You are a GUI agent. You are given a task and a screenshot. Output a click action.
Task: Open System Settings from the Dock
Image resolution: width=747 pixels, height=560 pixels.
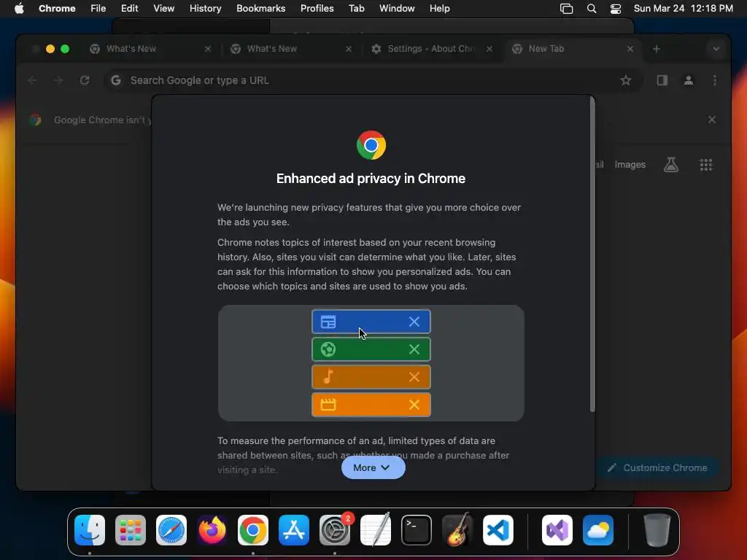[335, 530]
